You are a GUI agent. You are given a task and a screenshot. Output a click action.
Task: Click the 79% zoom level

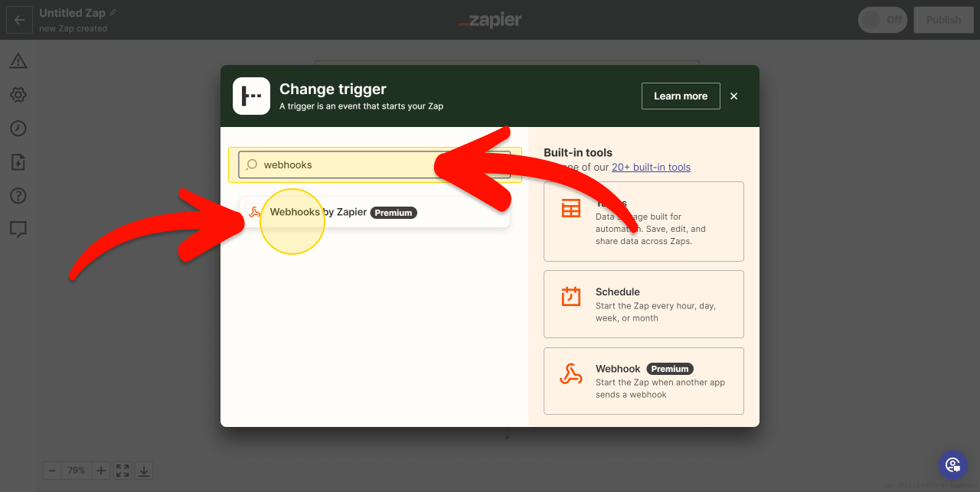point(77,471)
